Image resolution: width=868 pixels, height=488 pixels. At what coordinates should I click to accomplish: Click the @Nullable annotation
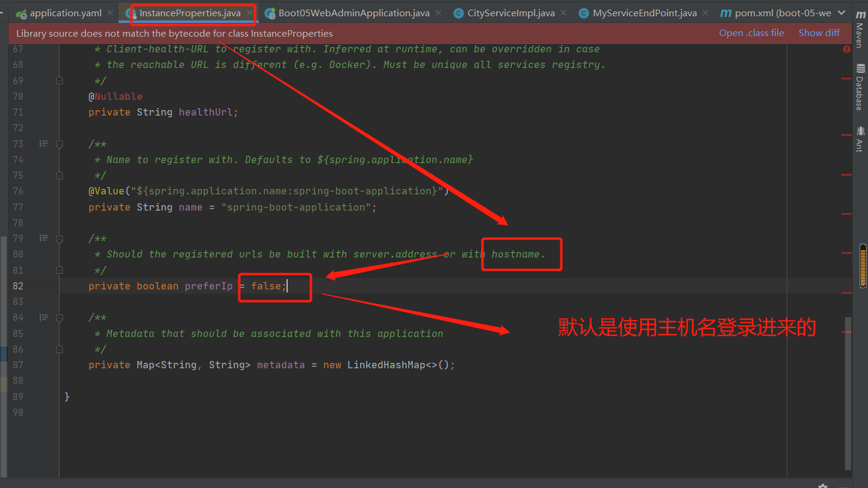click(116, 96)
